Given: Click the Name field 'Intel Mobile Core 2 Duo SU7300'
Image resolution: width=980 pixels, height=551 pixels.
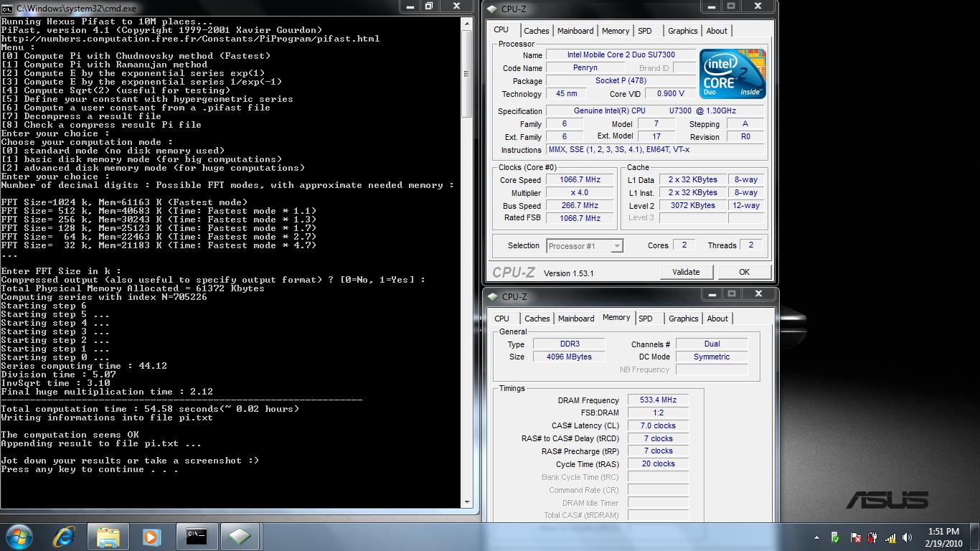Looking at the screenshot, I should (621, 55).
